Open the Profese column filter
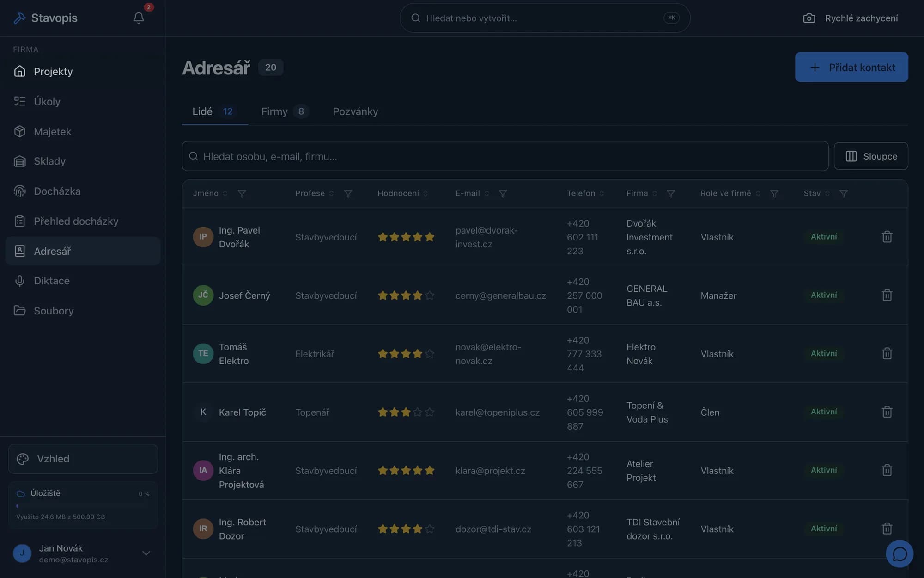 (x=348, y=193)
